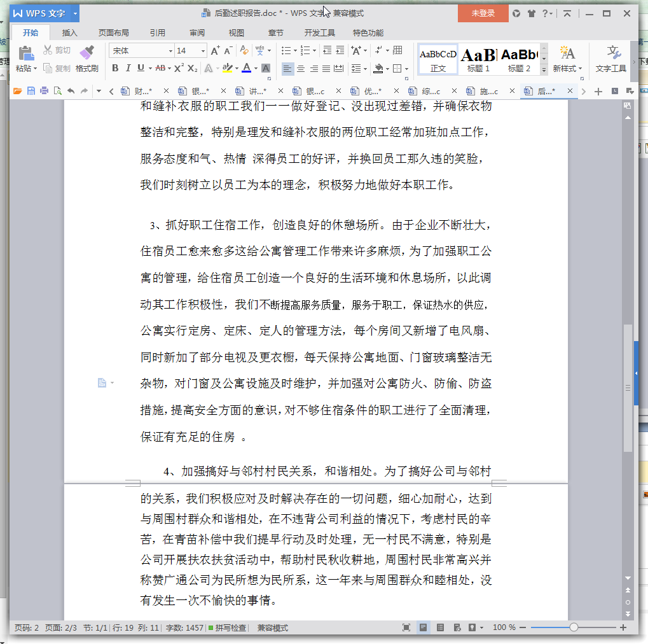This screenshot has width=648, height=644.
Task: Redo action arrow
Action: pyautogui.click(x=85, y=91)
